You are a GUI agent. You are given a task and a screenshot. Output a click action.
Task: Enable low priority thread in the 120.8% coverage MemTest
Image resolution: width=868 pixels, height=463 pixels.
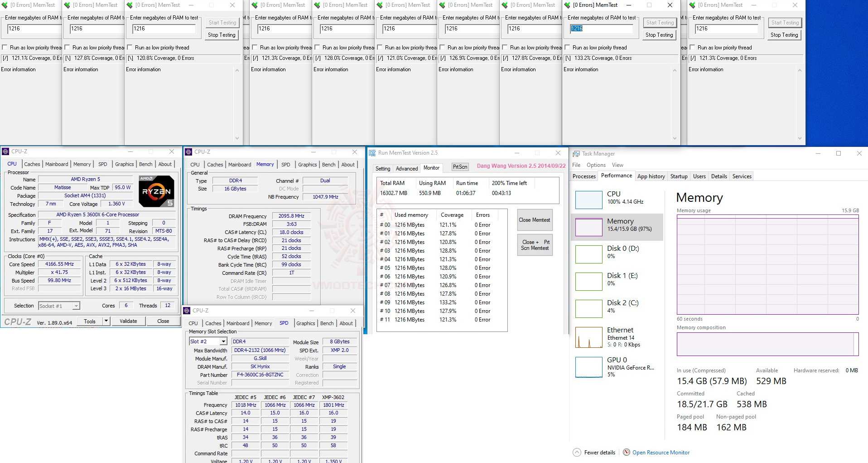tap(130, 48)
